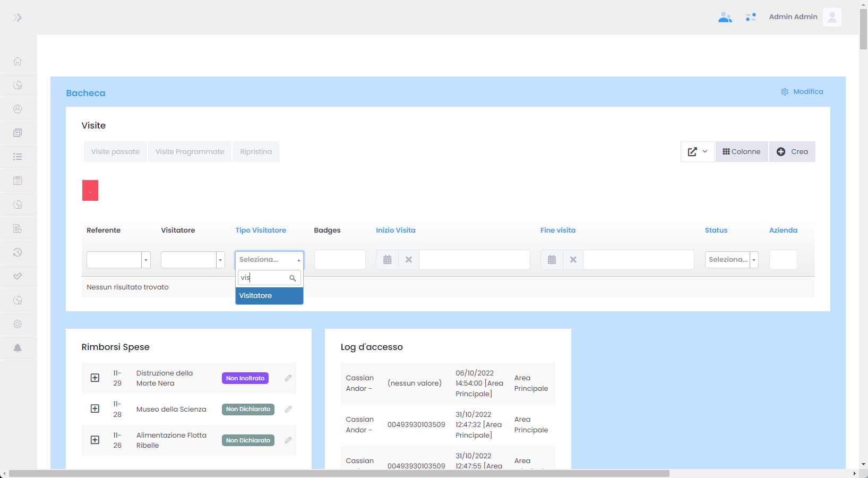Viewport: 868px width, 478px height.
Task: Open the Status Seleziona dropdown
Action: pyautogui.click(x=732, y=260)
